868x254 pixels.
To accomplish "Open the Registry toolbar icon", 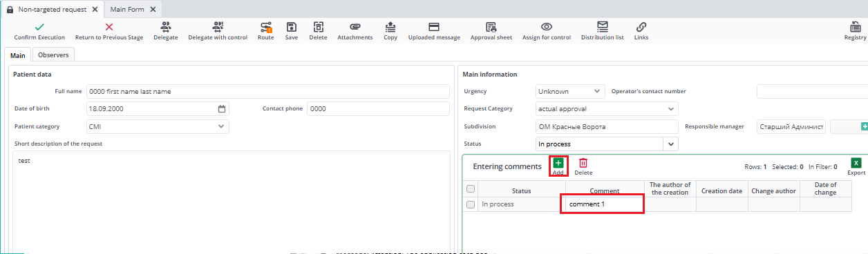I will click(x=855, y=26).
